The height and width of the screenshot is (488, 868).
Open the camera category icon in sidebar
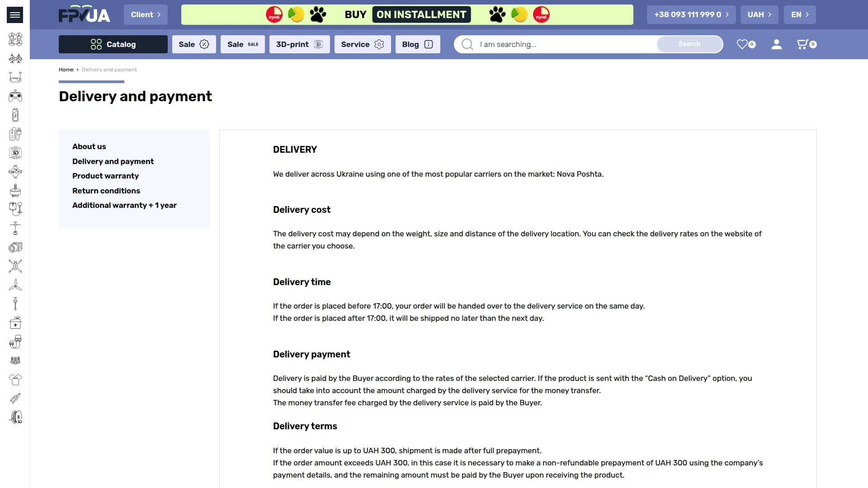click(x=15, y=247)
